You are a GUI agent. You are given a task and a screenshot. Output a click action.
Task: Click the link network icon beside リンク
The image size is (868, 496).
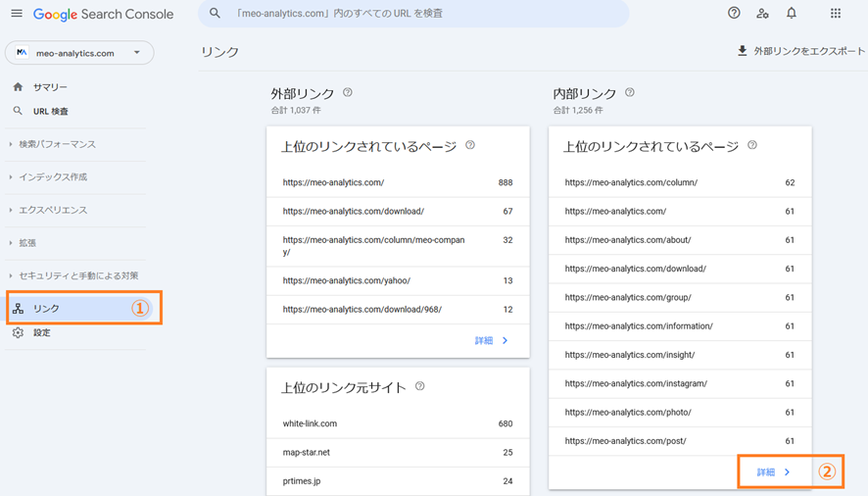coord(19,309)
